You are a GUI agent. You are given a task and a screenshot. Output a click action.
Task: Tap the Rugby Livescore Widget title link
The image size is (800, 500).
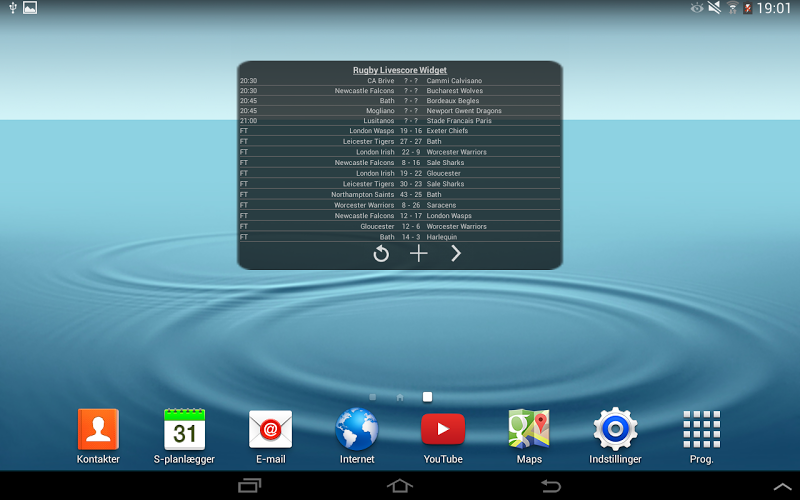coord(399,70)
